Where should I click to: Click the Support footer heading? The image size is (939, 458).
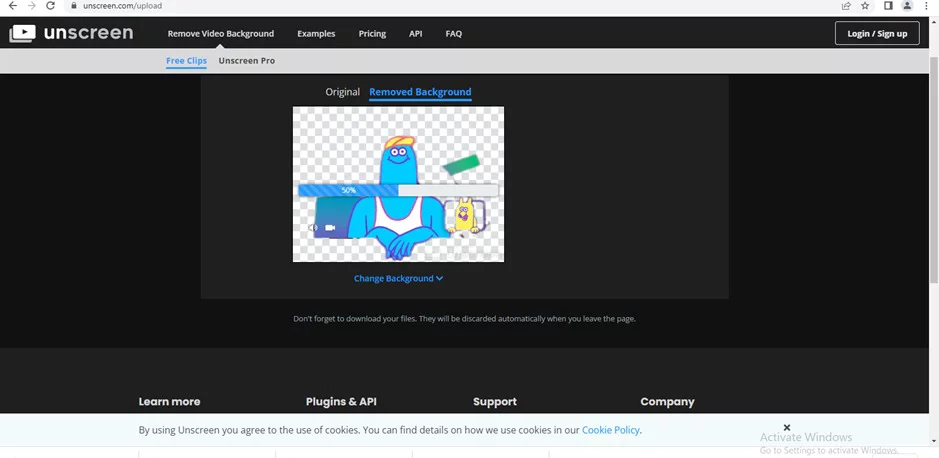495,402
